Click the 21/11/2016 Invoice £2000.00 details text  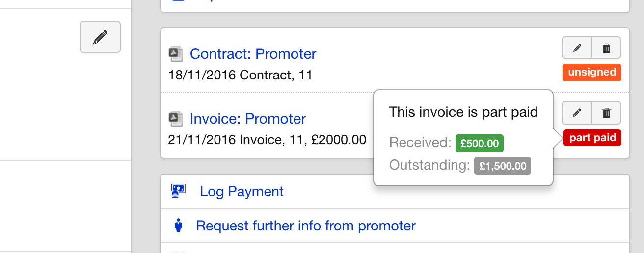[x=267, y=140]
